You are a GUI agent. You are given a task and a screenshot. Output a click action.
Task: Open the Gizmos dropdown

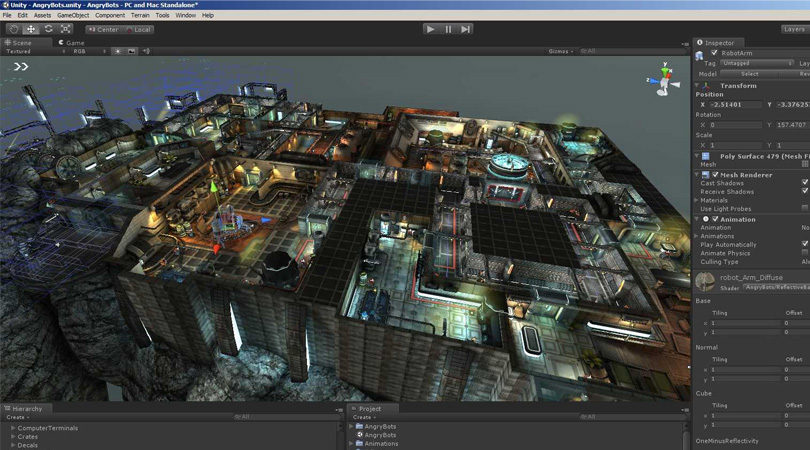coord(561,51)
